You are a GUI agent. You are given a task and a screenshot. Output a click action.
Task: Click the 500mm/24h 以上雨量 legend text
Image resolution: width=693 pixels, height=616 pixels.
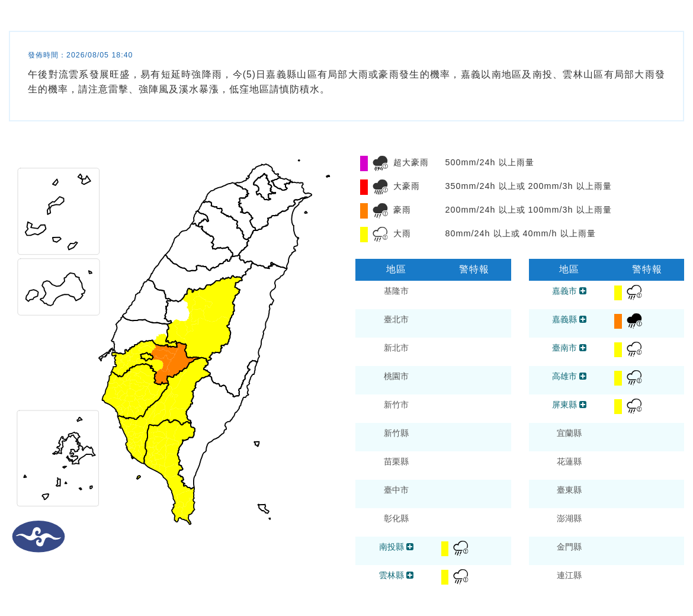point(489,163)
